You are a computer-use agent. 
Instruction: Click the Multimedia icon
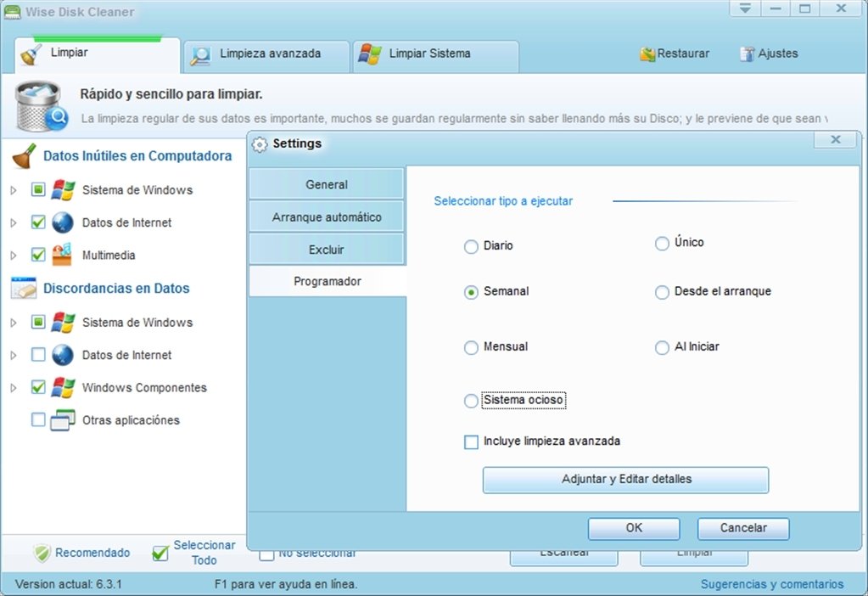coord(62,255)
